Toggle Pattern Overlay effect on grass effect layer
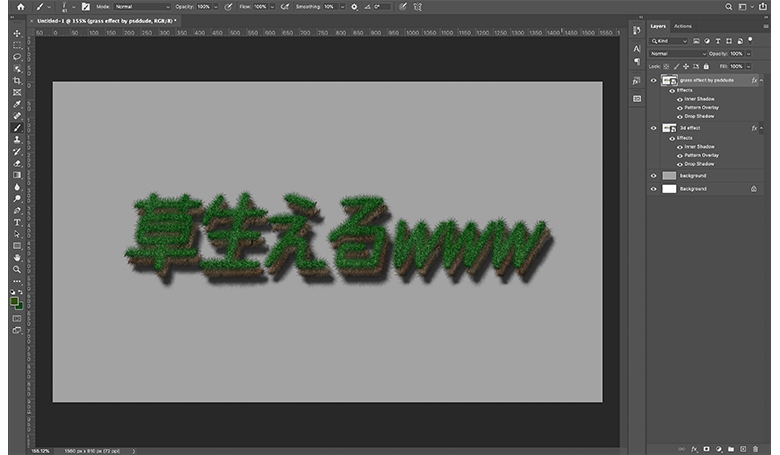Screen dimensions: 780x455 coord(680,108)
